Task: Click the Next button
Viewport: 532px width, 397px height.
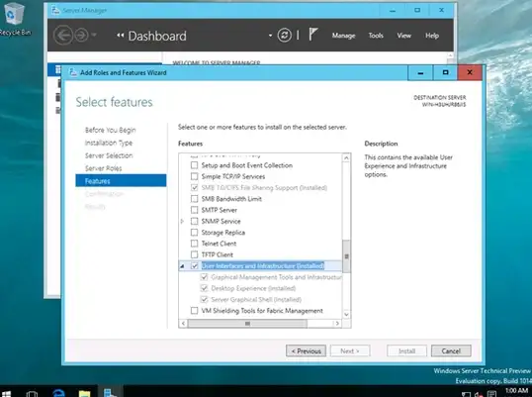Action: (350, 350)
